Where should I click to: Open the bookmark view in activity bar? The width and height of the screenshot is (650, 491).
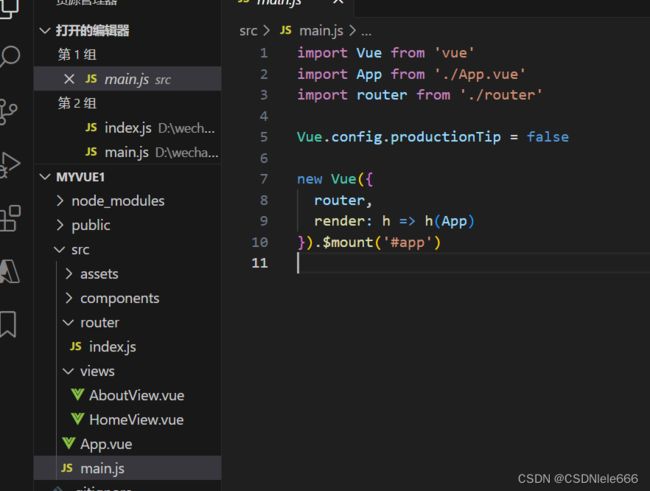click(x=8, y=323)
